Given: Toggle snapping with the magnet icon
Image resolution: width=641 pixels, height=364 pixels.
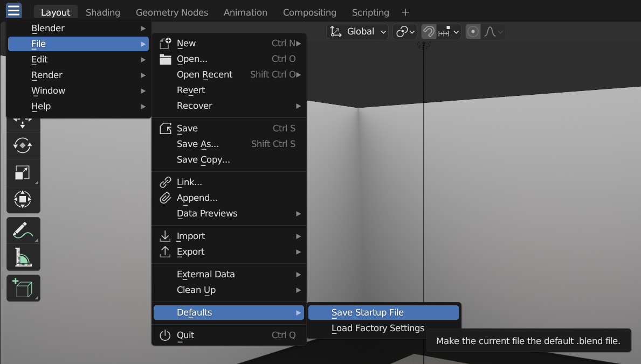Looking at the screenshot, I should (428, 31).
